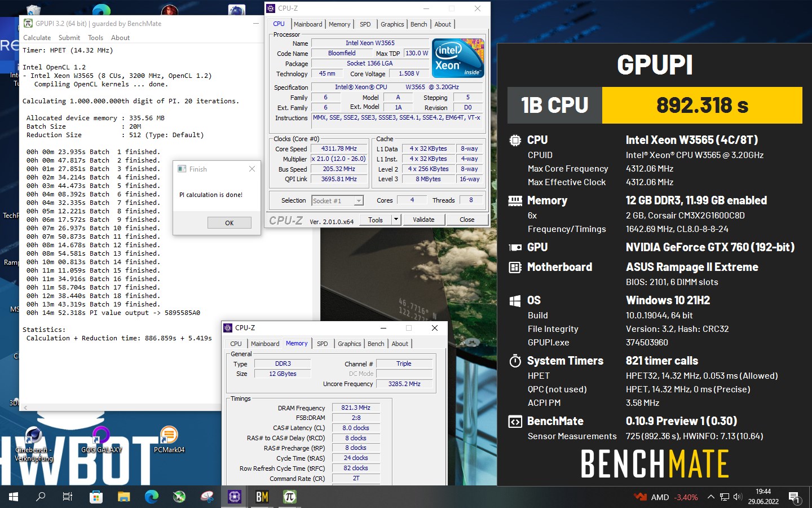Open the taskbar clock showing 19:44

point(764,497)
